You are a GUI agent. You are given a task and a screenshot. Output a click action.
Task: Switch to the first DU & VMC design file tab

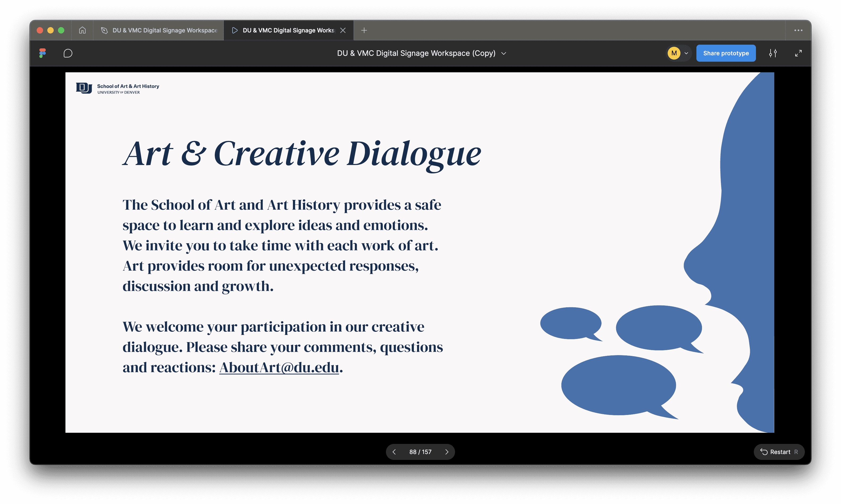pos(159,30)
